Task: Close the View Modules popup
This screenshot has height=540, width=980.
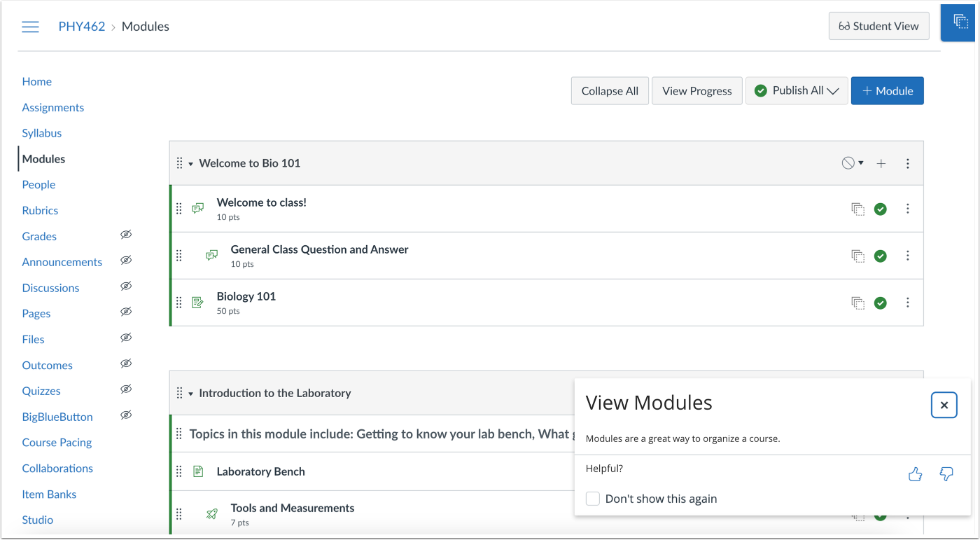Action: pyautogui.click(x=944, y=405)
